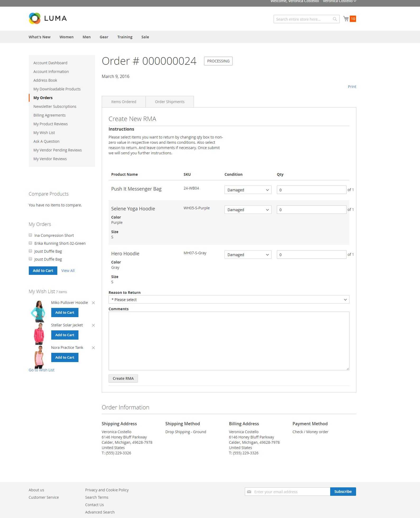Click the search magnifier icon
420x518 pixels.
(x=335, y=19)
